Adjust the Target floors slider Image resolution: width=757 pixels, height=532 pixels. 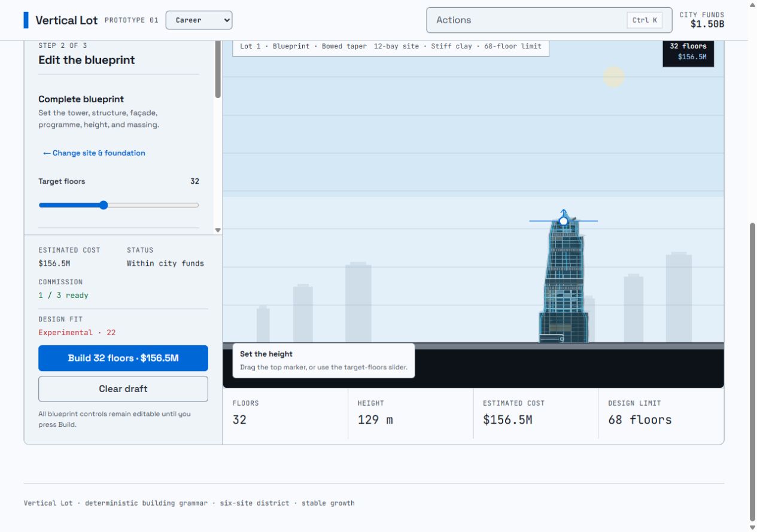coord(118,205)
